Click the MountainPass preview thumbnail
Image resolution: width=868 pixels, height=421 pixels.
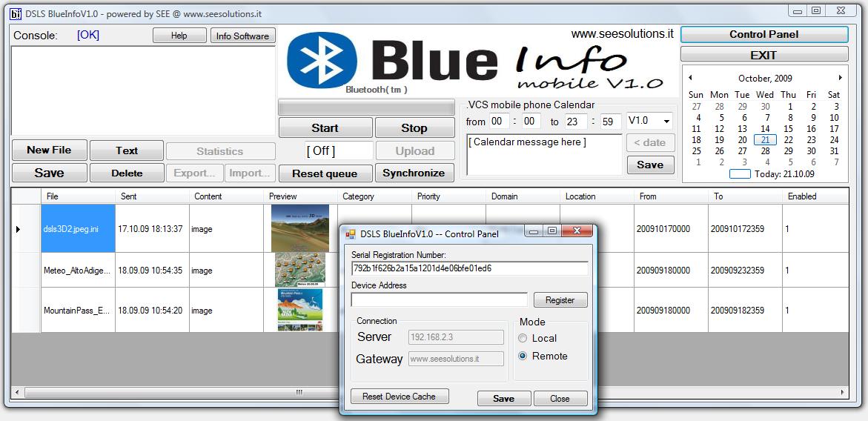(300, 310)
